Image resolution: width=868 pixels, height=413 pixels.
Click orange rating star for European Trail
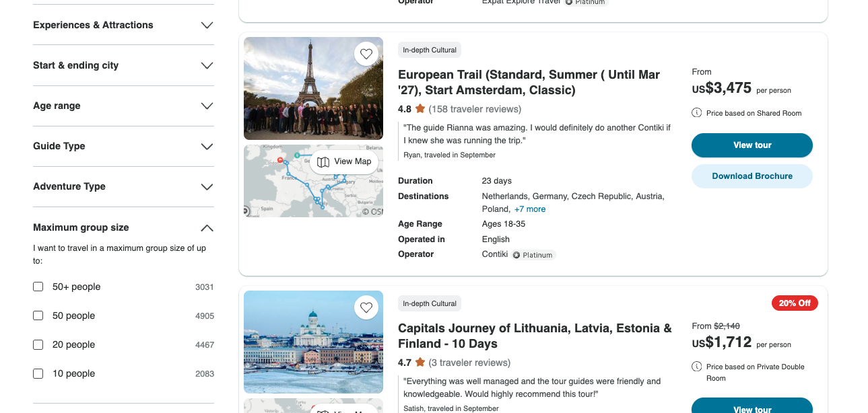point(420,109)
